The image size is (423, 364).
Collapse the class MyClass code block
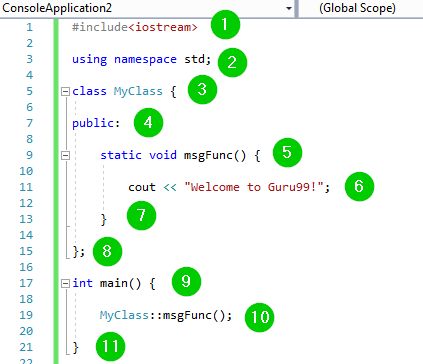65,91
